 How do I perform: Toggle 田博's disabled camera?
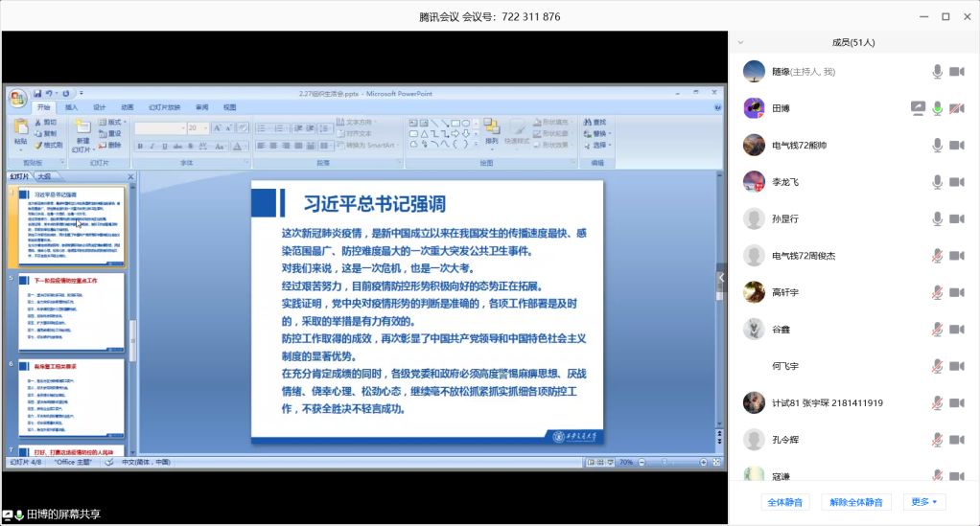[x=956, y=108]
